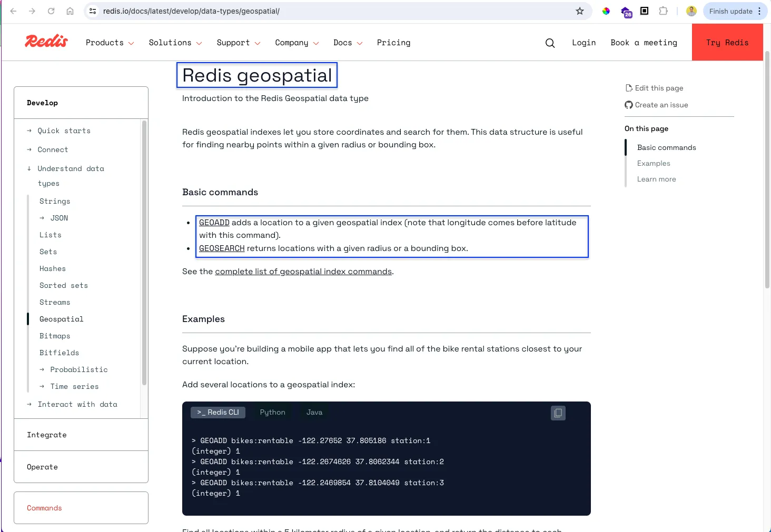Open Chrome three-dot menu
Viewport: 771px width, 532px height.
click(x=759, y=11)
